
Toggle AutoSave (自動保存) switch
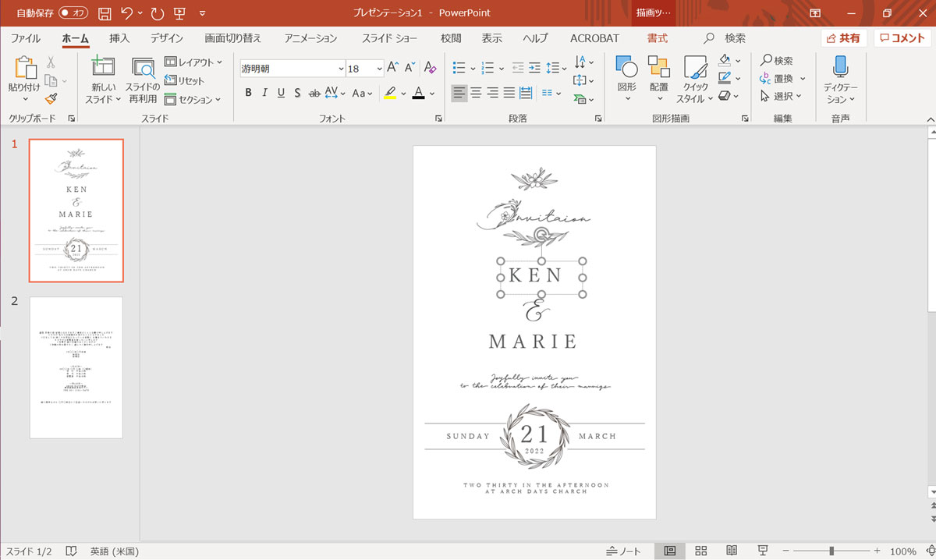coord(74,13)
